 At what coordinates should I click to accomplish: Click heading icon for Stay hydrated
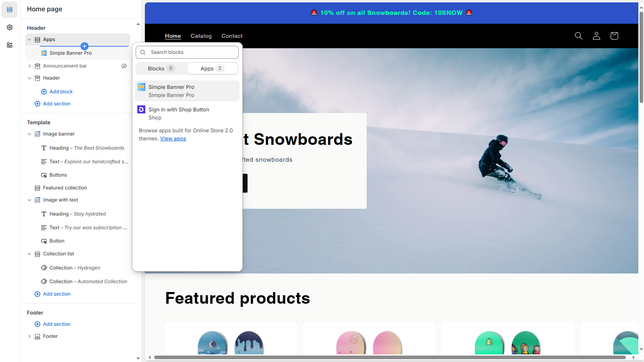tap(44, 214)
